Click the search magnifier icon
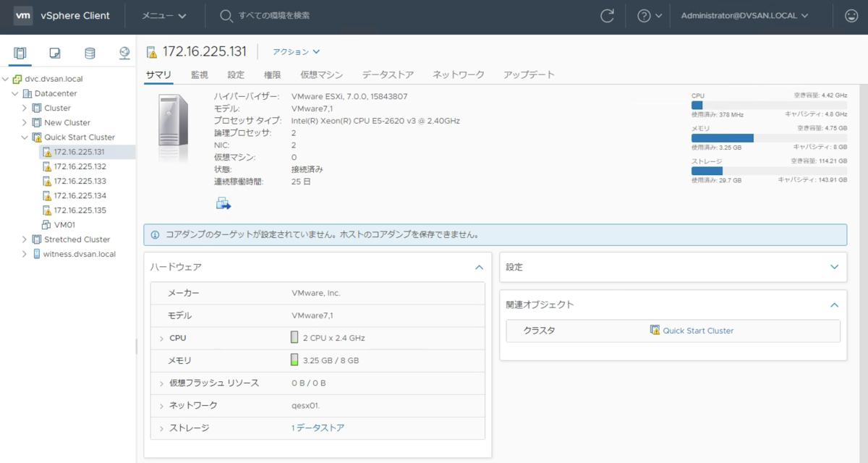Screen dimensions: 868x463 226,16
